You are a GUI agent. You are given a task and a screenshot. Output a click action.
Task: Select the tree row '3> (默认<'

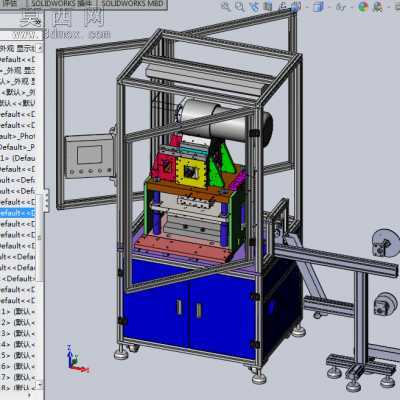click(17, 334)
